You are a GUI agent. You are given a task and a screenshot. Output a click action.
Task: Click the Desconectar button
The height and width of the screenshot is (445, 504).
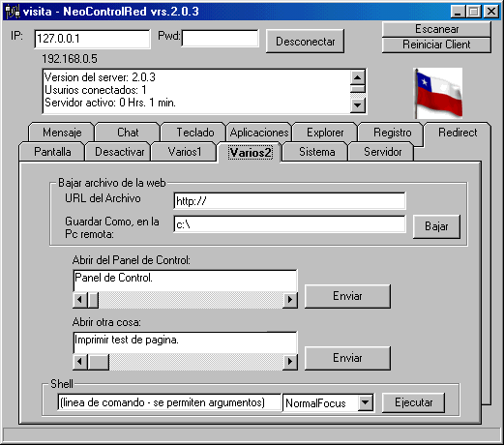click(x=305, y=42)
